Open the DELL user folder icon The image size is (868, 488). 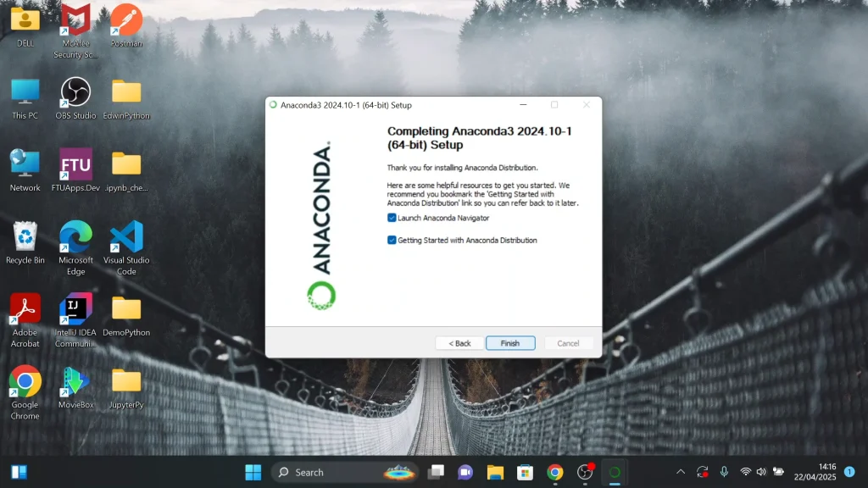point(25,26)
